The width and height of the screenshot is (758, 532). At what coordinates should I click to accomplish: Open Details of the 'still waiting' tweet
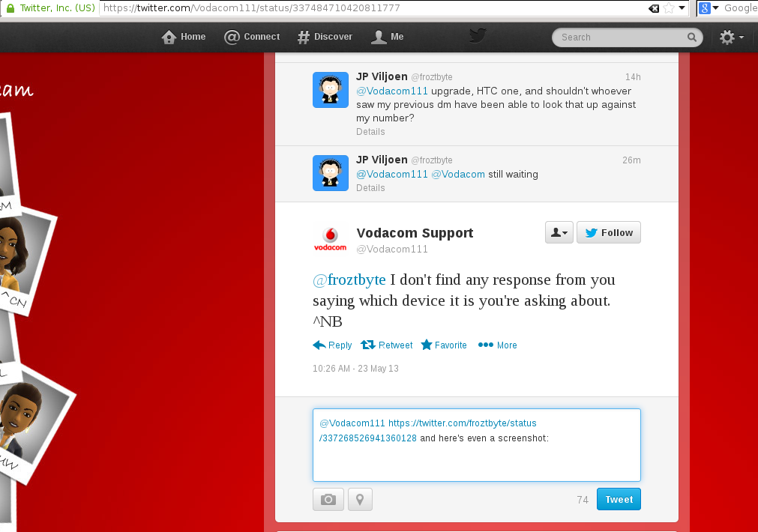(371, 188)
